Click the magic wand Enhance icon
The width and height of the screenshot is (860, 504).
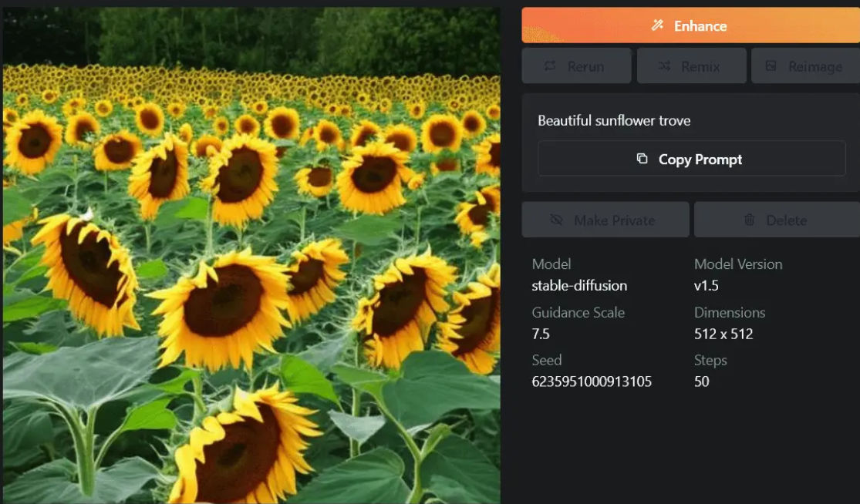pos(657,25)
